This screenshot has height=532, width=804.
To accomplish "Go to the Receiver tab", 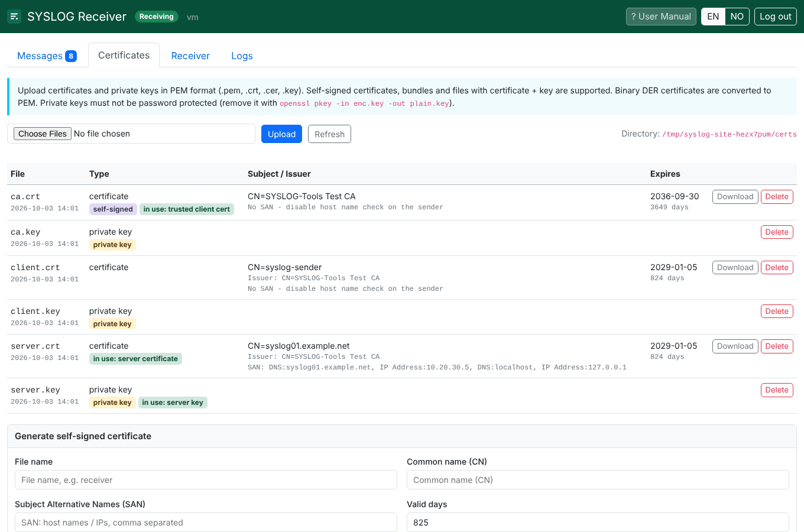I will 190,56.
